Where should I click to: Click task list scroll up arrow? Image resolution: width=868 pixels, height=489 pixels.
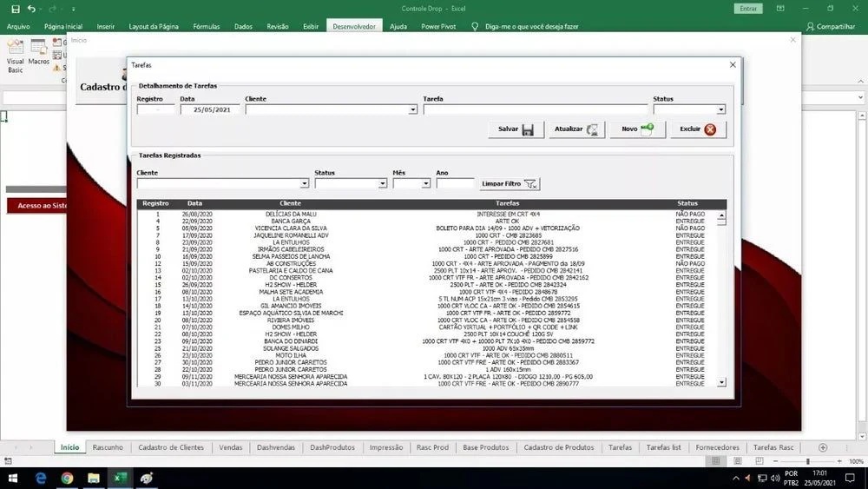coord(721,215)
